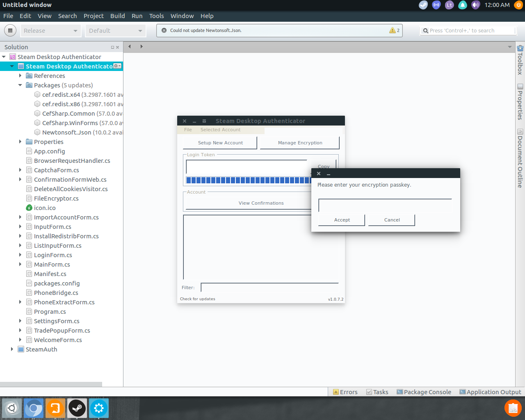Screen dimensions: 525x420
Task: Open the Build menu
Action: (x=117, y=16)
